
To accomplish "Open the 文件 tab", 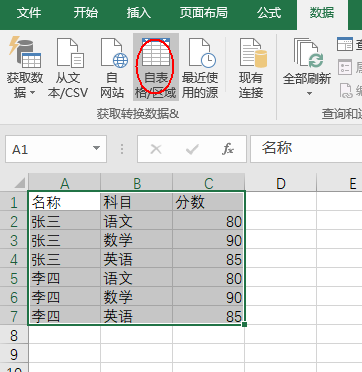I will (29, 13).
